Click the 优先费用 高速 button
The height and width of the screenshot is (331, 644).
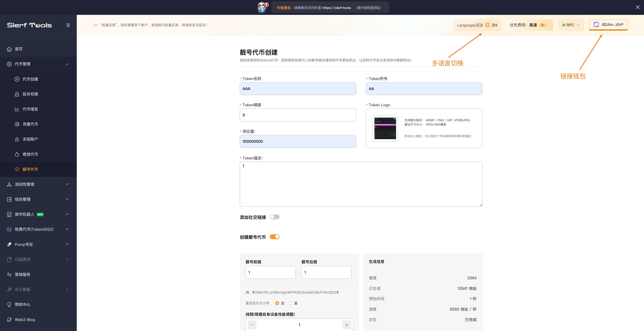pos(529,25)
